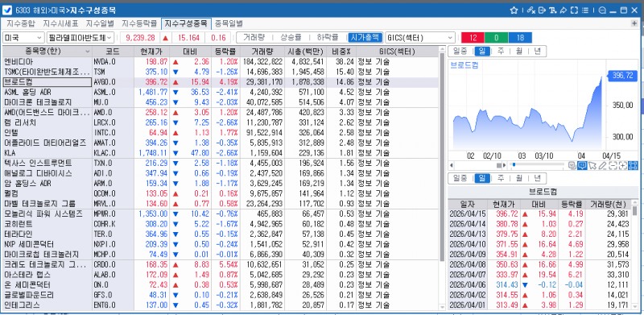
Task: Add a new tab with plus icon
Action: coord(634,23)
